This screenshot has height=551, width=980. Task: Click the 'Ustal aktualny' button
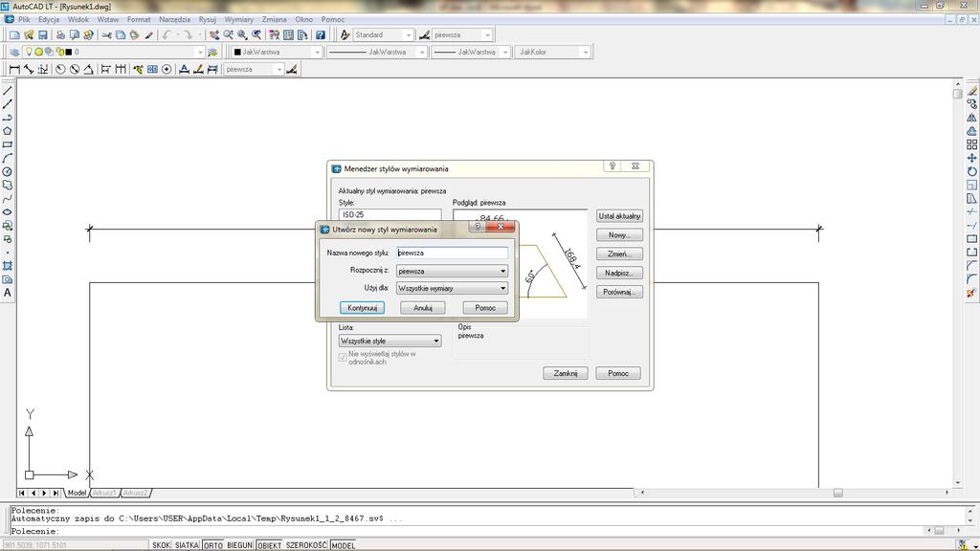pyautogui.click(x=619, y=216)
